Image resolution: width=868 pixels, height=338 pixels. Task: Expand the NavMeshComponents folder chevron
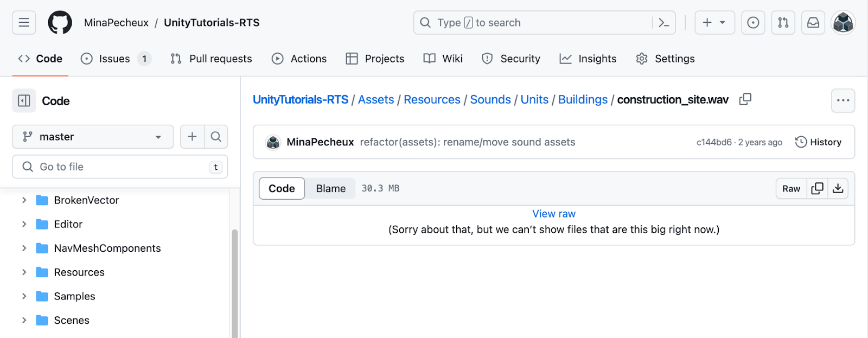click(x=24, y=248)
